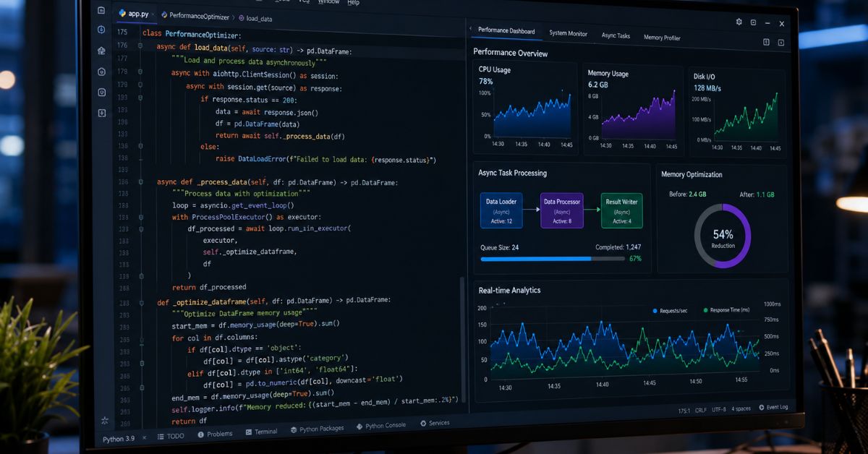This screenshot has height=454, width=868.
Task: Open the Event Log
Action: point(773,407)
